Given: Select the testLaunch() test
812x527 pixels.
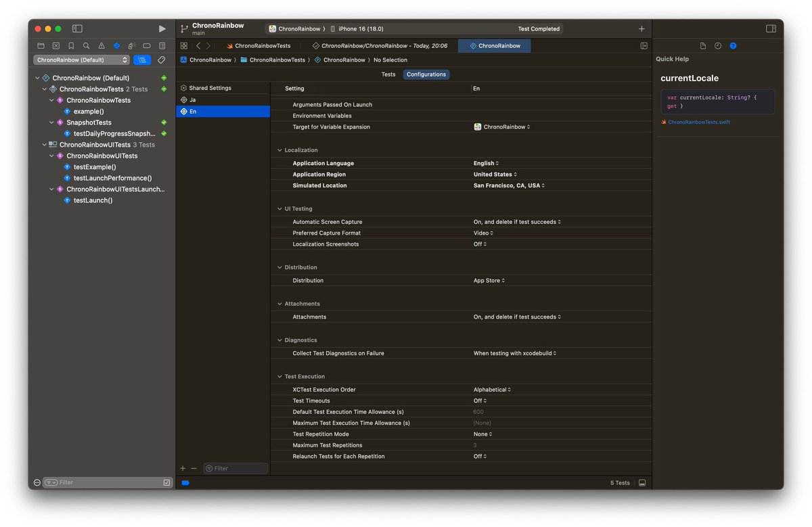Looking at the screenshot, I should (93, 200).
